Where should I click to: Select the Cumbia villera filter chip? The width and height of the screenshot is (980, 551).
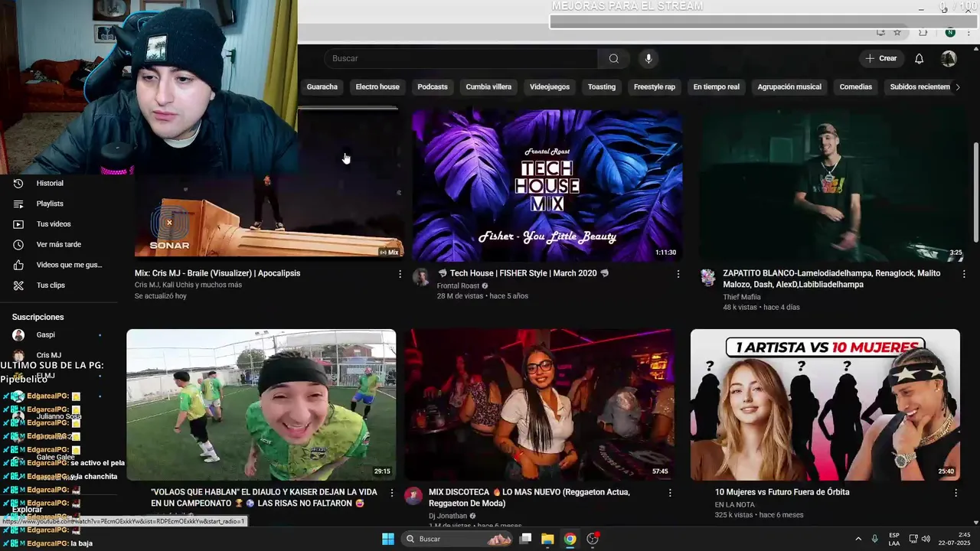pos(488,87)
